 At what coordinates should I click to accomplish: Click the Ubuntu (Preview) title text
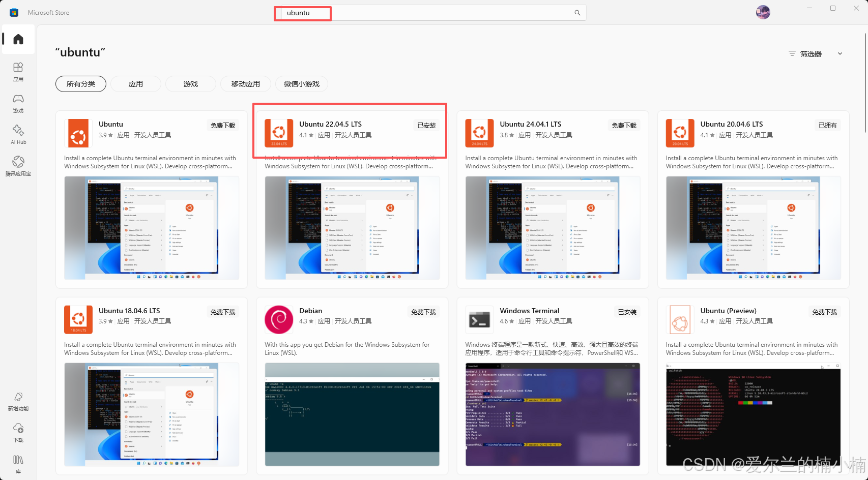[728, 311]
